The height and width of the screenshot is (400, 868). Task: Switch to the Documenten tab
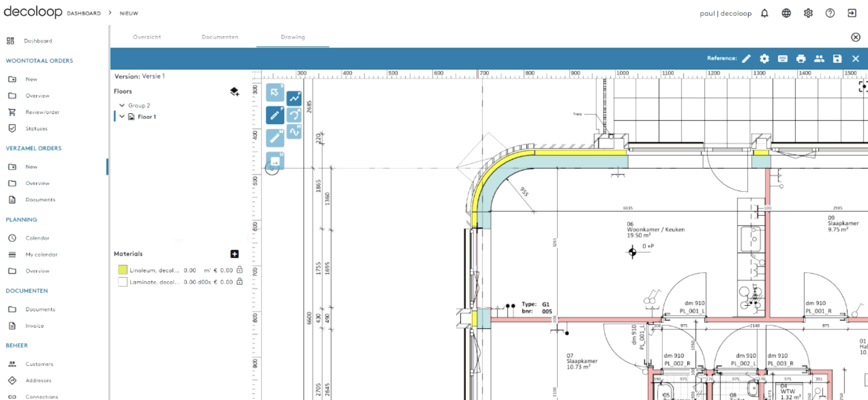220,37
